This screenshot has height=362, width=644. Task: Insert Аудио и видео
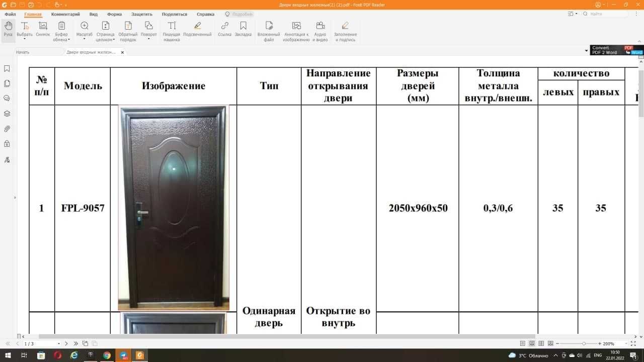[x=320, y=31]
